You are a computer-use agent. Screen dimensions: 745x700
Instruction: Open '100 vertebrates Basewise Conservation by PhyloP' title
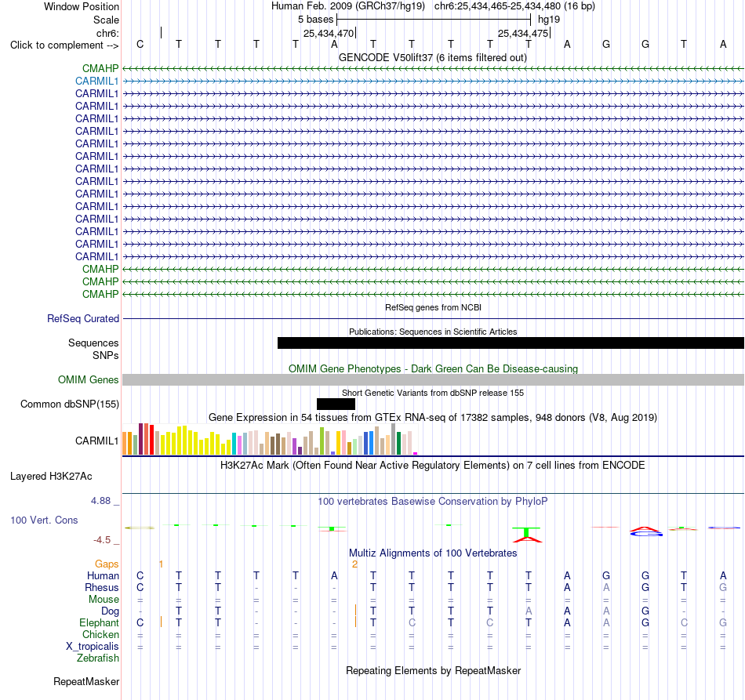tap(432, 502)
